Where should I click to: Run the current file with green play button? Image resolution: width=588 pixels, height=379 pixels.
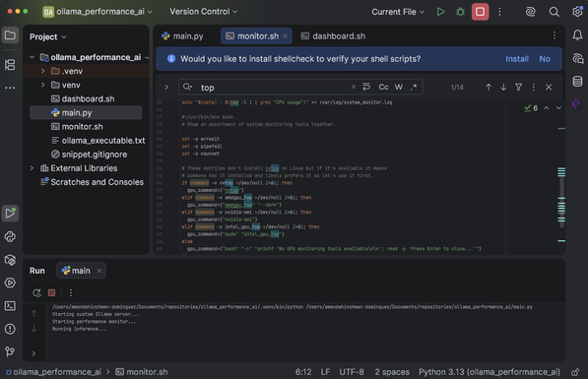(x=440, y=12)
